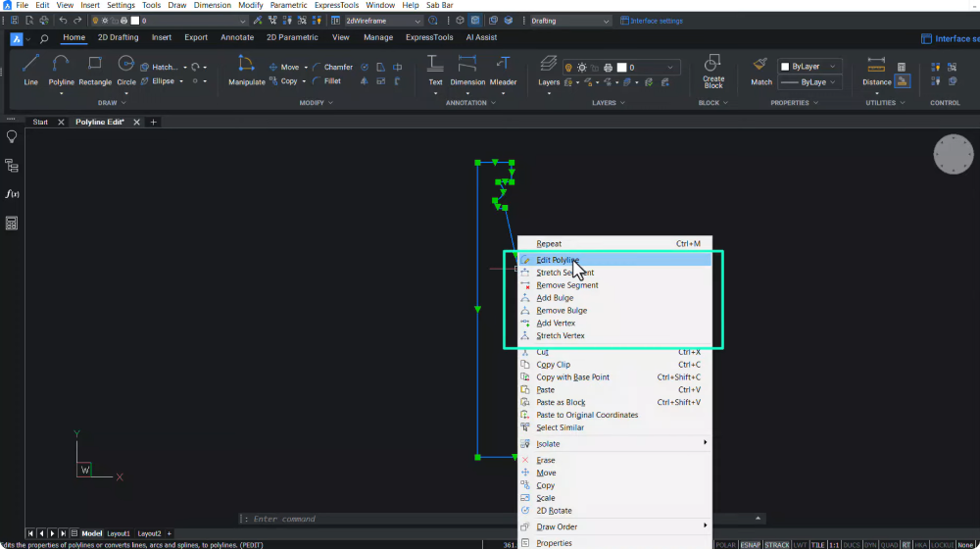This screenshot has height=550, width=980.
Task: Choose Add Vertex from context menu
Action: coord(615,324)
